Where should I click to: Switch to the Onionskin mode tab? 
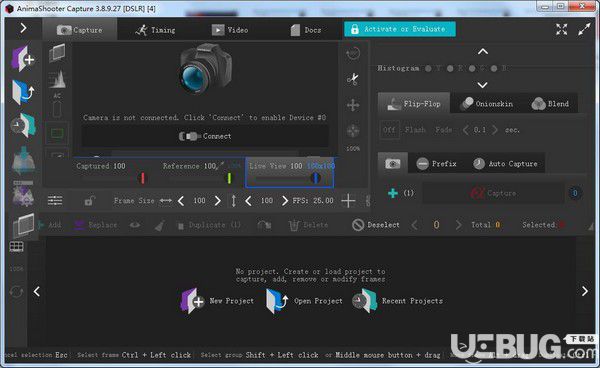tap(487, 104)
